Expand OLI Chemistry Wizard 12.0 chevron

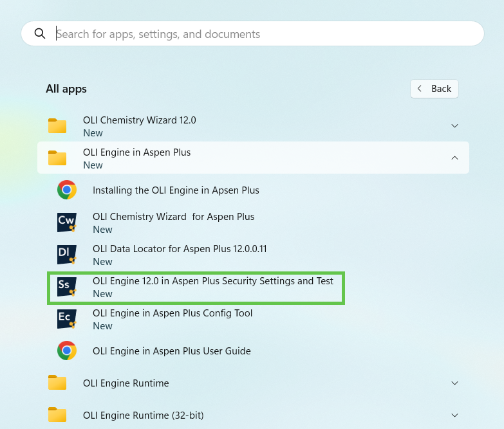pos(454,126)
